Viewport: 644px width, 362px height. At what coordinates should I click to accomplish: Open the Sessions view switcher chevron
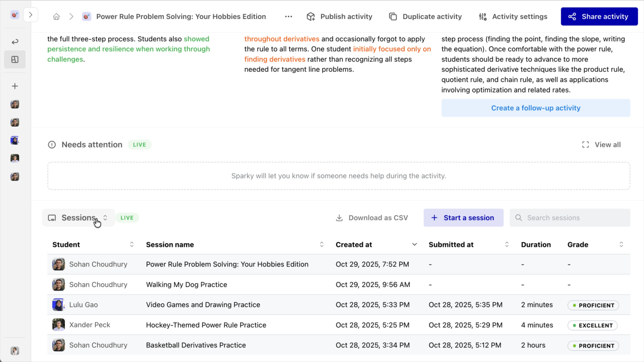click(105, 218)
